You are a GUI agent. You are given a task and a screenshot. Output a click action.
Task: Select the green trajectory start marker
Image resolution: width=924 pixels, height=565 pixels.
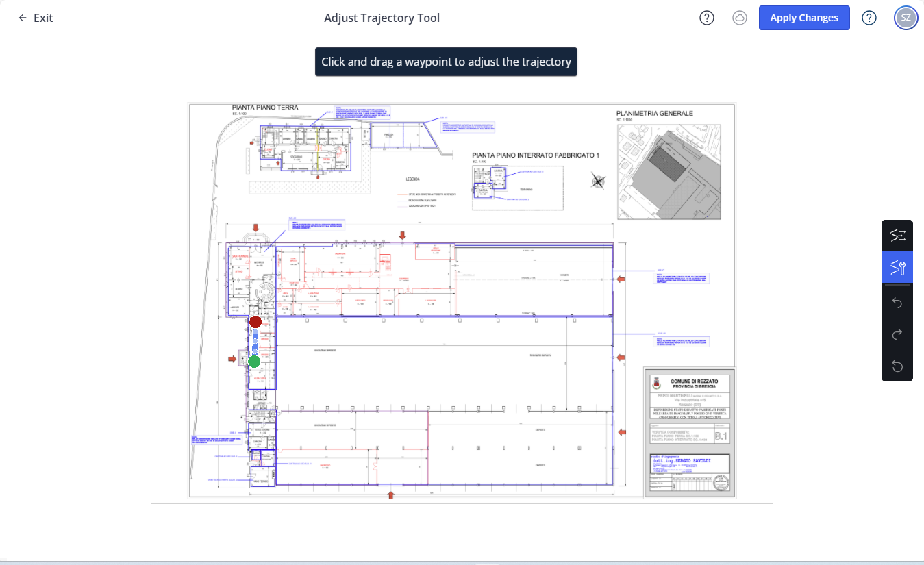254,362
